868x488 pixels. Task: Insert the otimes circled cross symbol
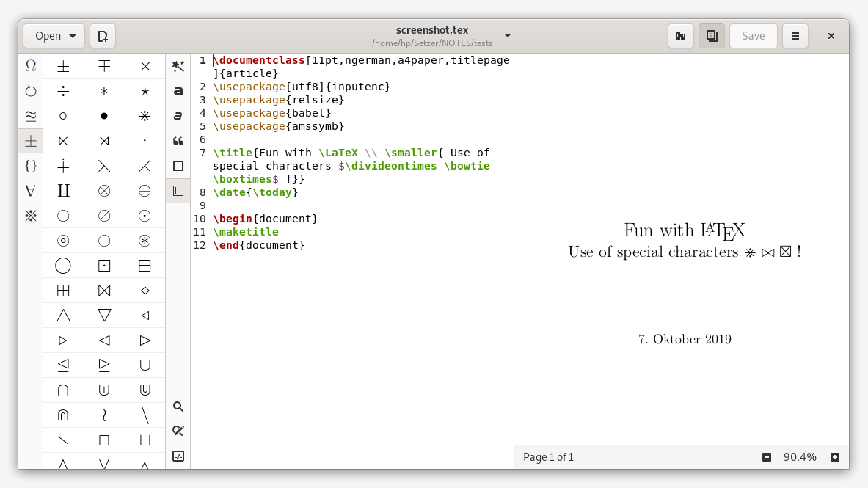[x=104, y=191]
